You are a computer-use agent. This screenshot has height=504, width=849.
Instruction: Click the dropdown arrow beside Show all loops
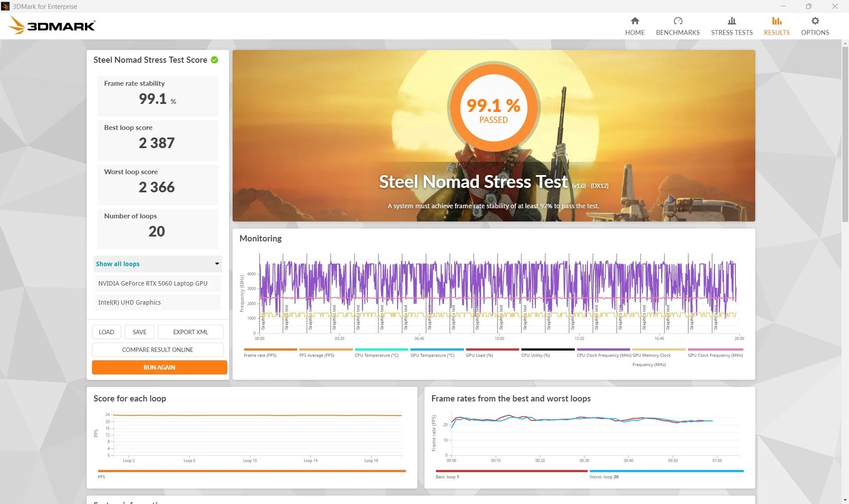217,264
